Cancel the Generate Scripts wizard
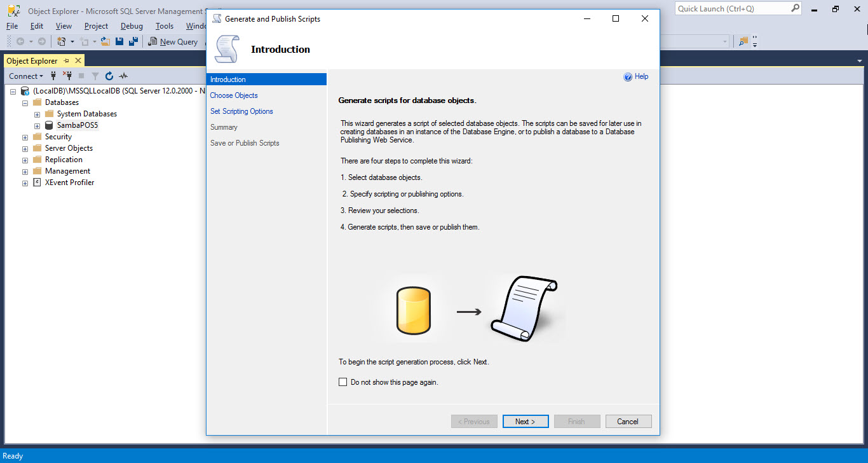The width and height of the screenshot is (868, 463). click(627, 422)
